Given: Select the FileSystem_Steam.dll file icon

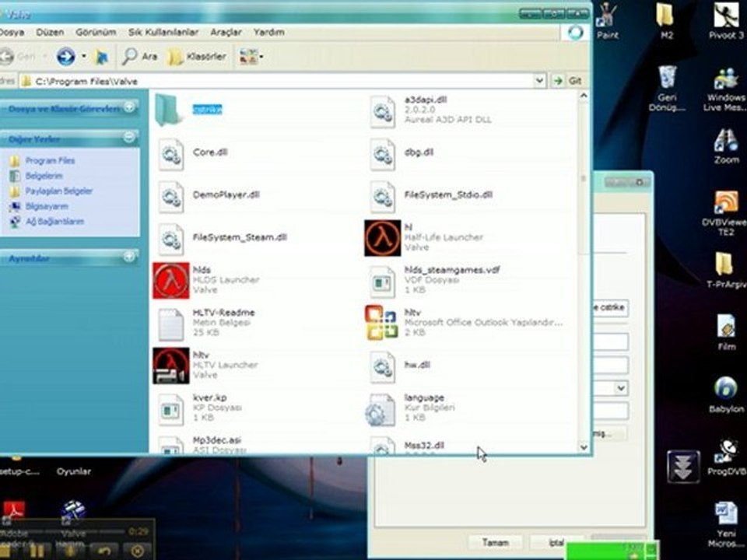Looking at the screenshot, I should click(x=171, y=240).
